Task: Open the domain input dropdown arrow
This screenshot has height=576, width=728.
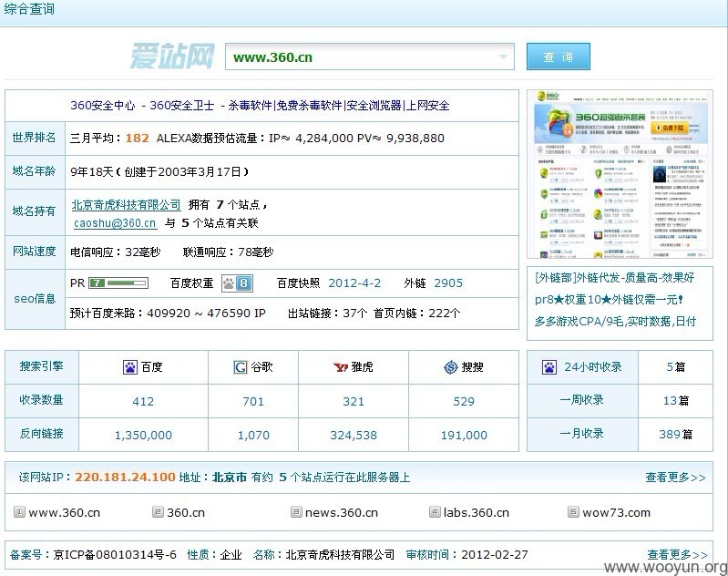Action: coord(503,57)
